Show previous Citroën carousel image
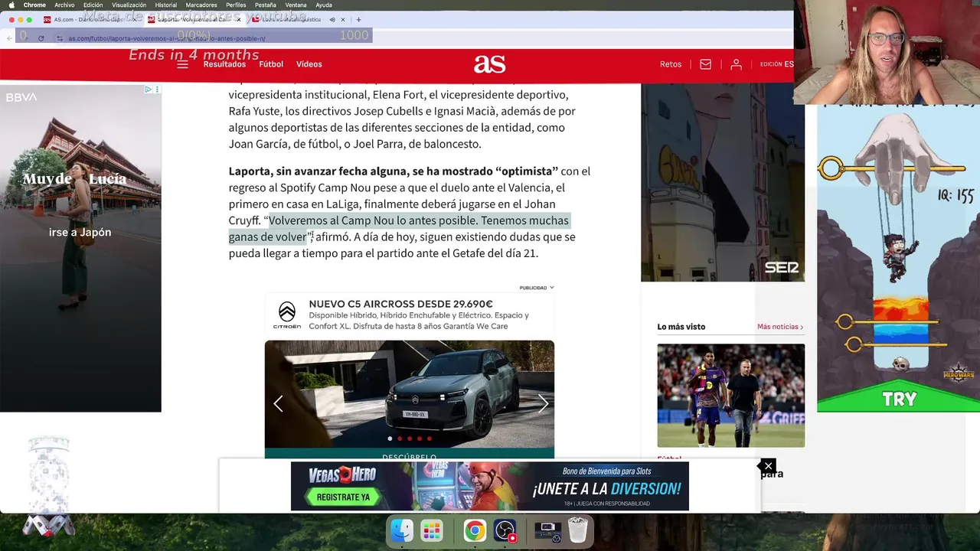 pyautogui.click(x=278, y=403)
